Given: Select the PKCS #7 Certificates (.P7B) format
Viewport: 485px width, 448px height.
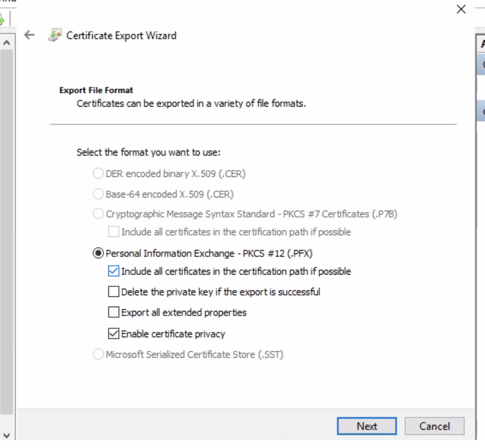Looking at the screenshot, I should pos(98,214).
